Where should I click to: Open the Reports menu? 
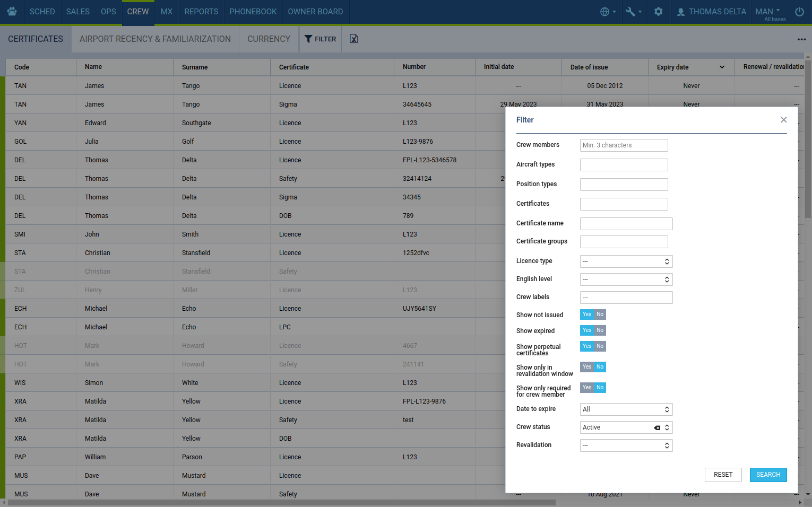coord(201,12)
